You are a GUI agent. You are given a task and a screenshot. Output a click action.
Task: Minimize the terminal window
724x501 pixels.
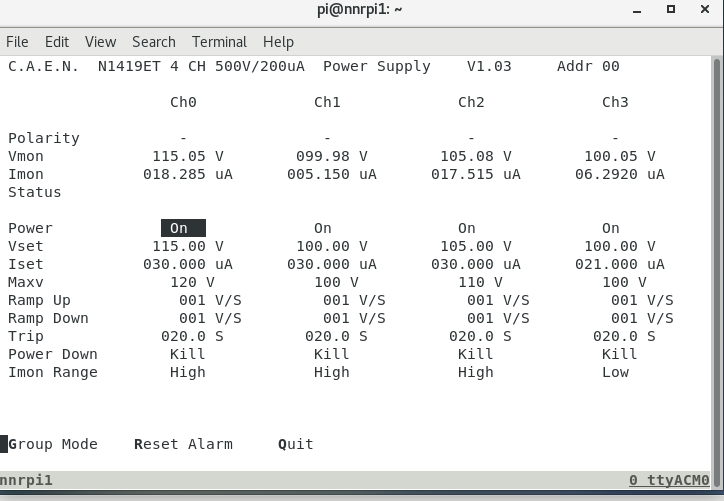click(634, 10)
